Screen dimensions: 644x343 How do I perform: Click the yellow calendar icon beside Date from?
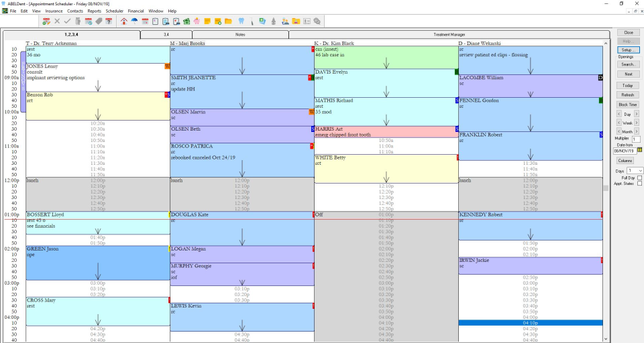pos(640,150)
